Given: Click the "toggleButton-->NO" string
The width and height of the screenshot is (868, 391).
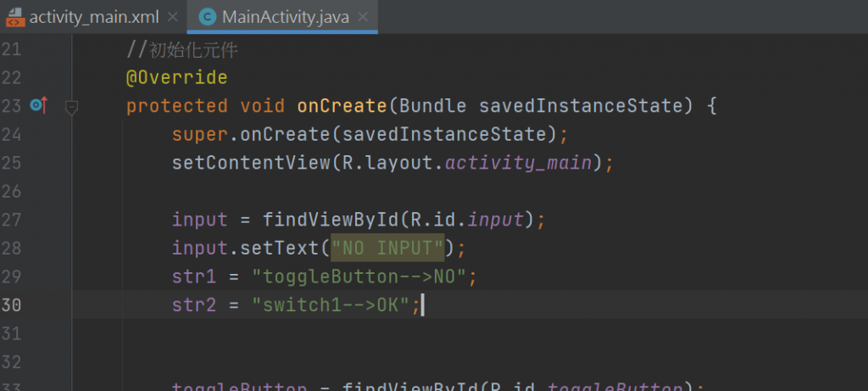Looking at the screenshot, I should (359, 276).
